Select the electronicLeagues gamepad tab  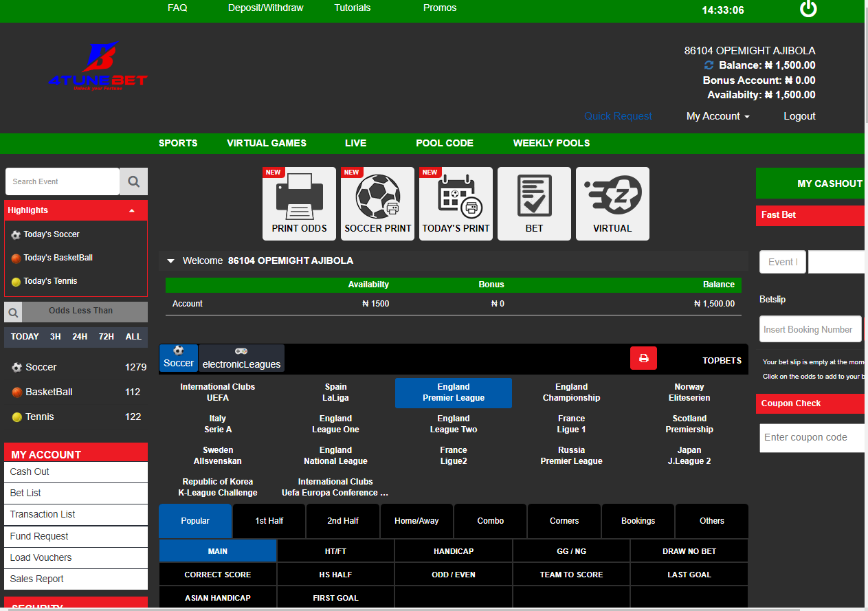[x=241, y=358]
